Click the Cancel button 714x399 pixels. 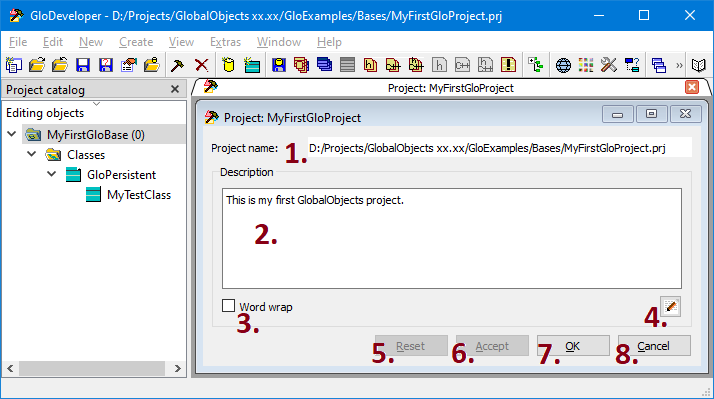click(x=654, y=346)
